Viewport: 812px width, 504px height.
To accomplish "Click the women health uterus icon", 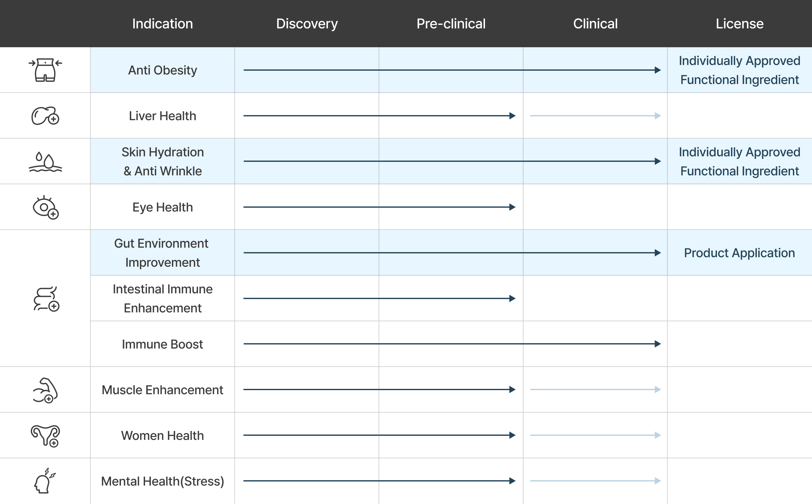I will click(45, 435).
